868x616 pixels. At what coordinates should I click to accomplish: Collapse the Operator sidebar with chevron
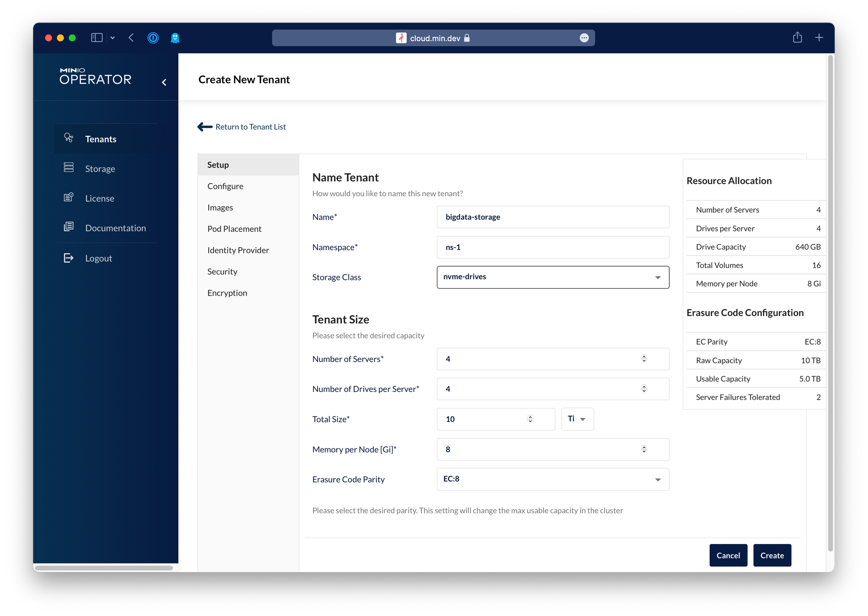(164, 82)
